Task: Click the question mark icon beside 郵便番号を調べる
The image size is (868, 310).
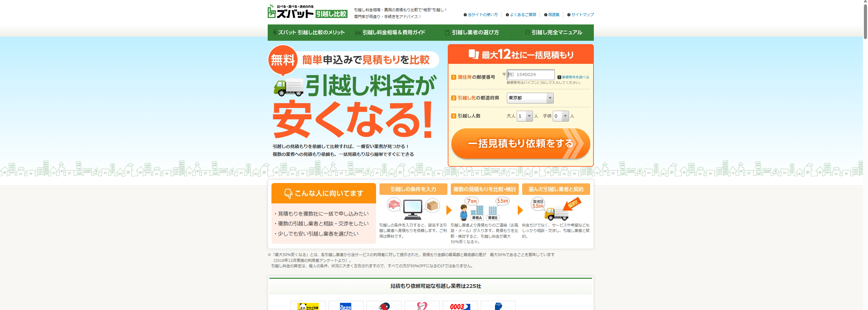Action: pos(559,77)
